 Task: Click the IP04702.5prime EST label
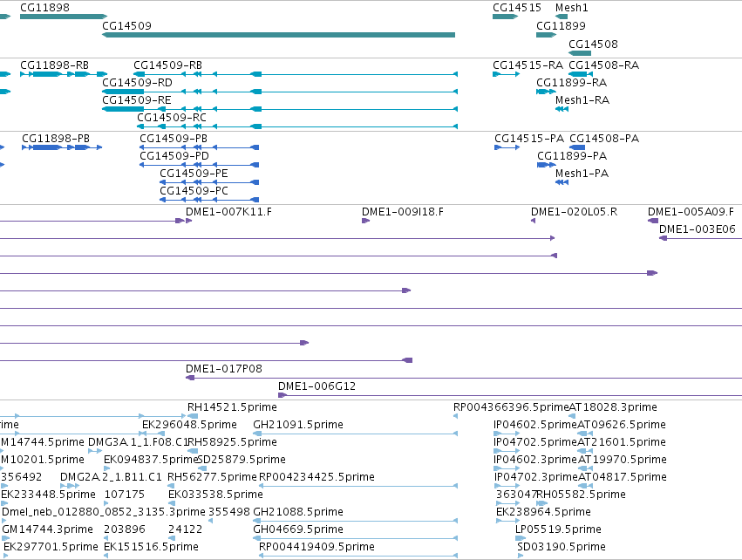tap(535, 441)
